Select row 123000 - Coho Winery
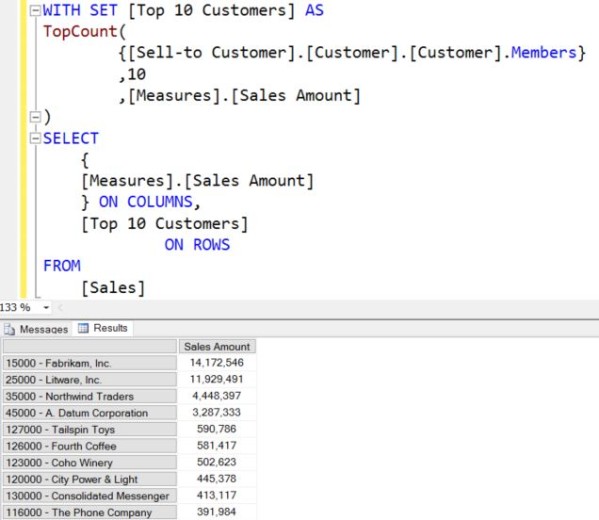Image resolution: width=599 pixels, height=520 pixels. (90, 463)
